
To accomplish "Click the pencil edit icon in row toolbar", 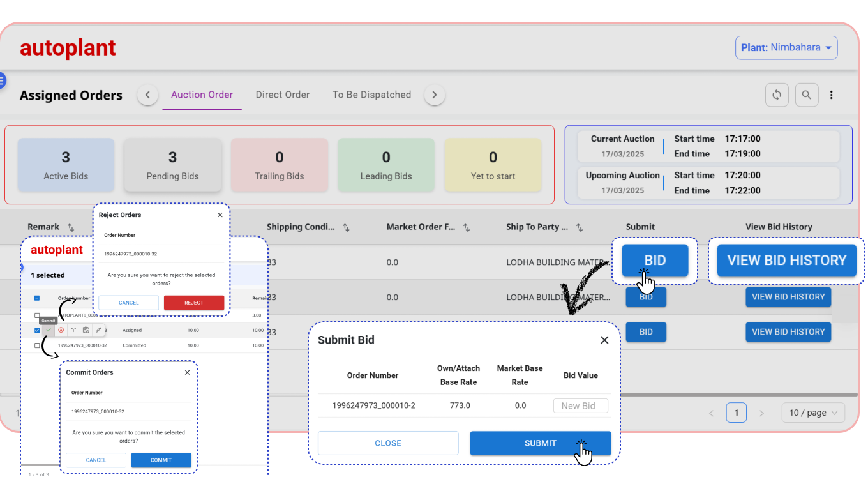I will pos(98,330).
